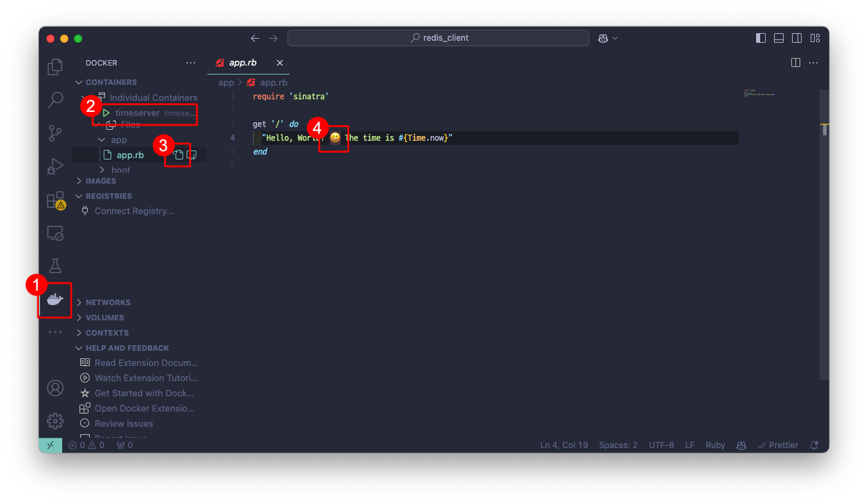Image resolution: width=868 pixels, height=504 pixels.
Task: Toggle the secondary sidebar visibility
Action: pos(797,38)
